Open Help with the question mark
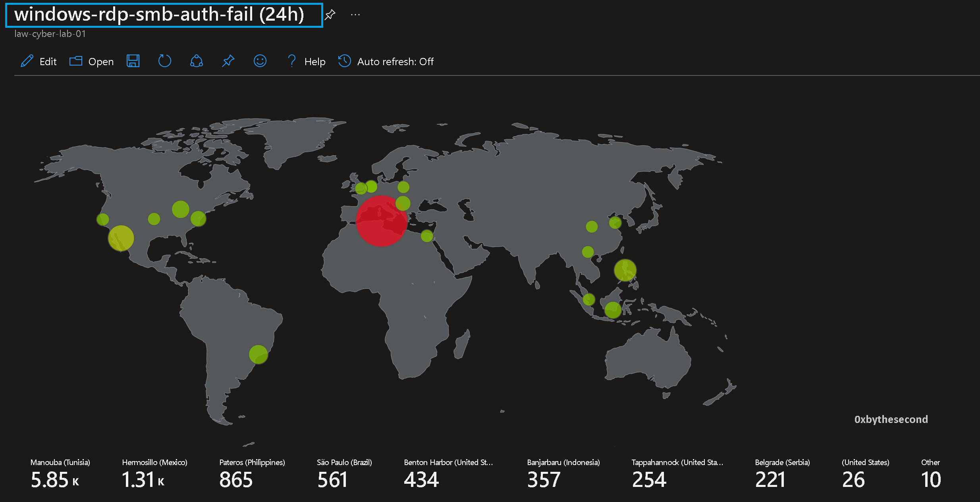This screenshot has width=980, height=502. 292,61
